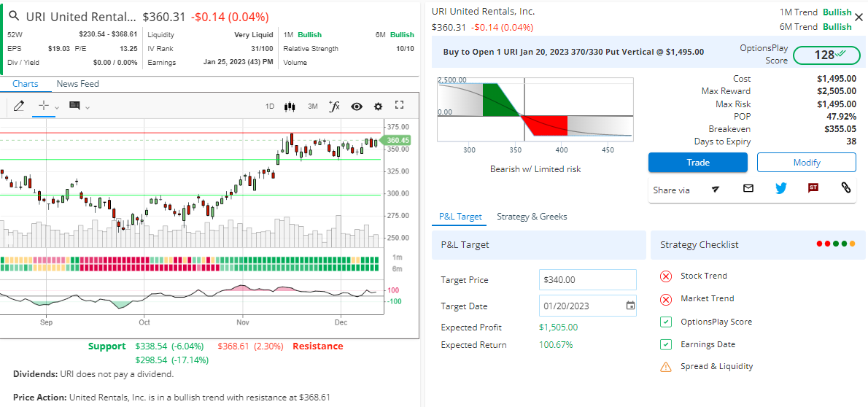Open the Strategy & Greeks tab
Image resolution: width=868 pixels, height=407 pixels.
pos(532,217)
